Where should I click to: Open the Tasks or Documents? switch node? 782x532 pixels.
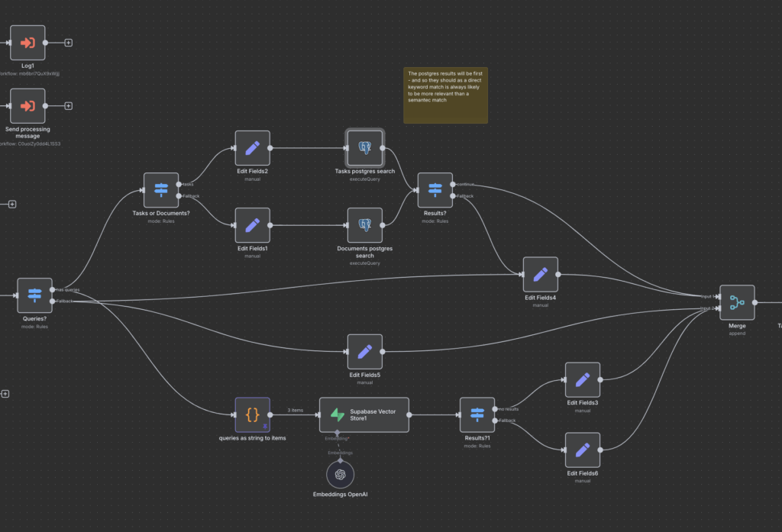point(161,190)
